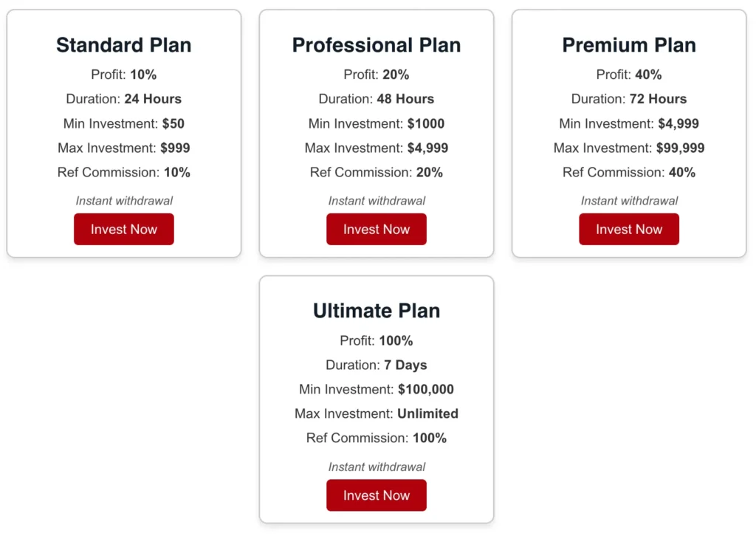
Task: Click Ref Commission 40% in Premium card
Action: coord(629,172)
